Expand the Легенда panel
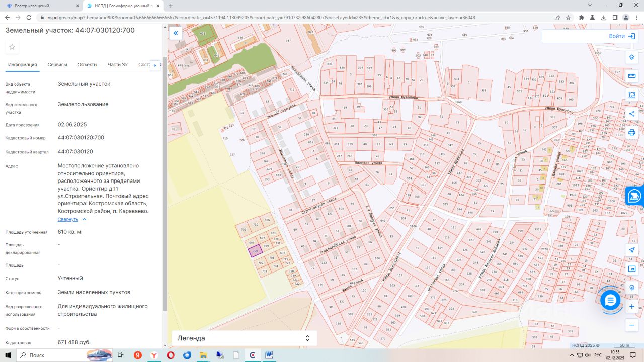644x362 pixels. coord(307,338)
